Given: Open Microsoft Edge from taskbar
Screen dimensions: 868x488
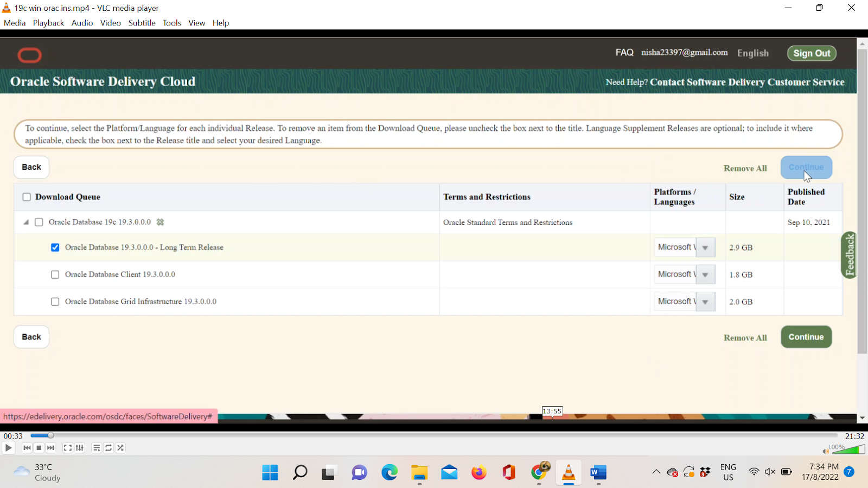Looking at the screenshot, I should [x=390, y=472].
